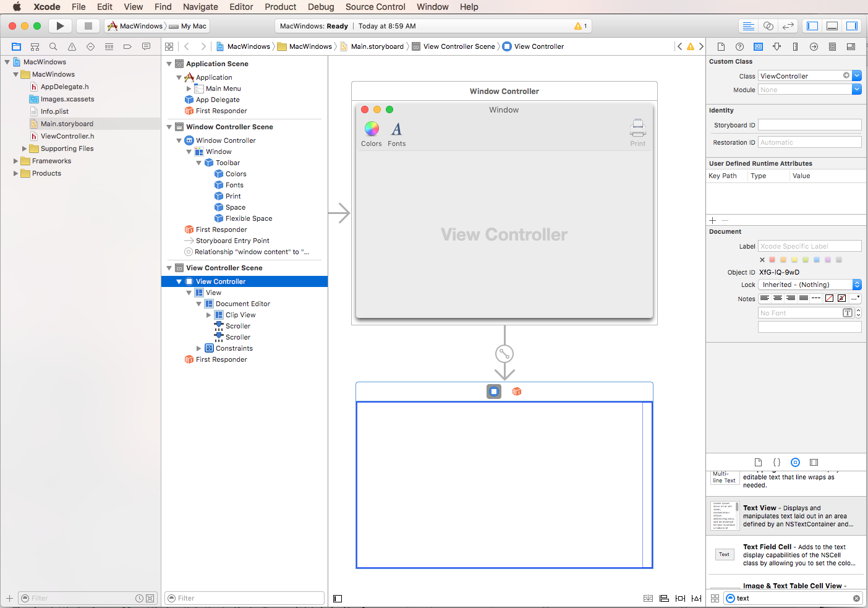Image resolution: width=868 pixels, height=608 pixels.
Task: Toggle the debug area at bottom left
Action: pos(337,598)
